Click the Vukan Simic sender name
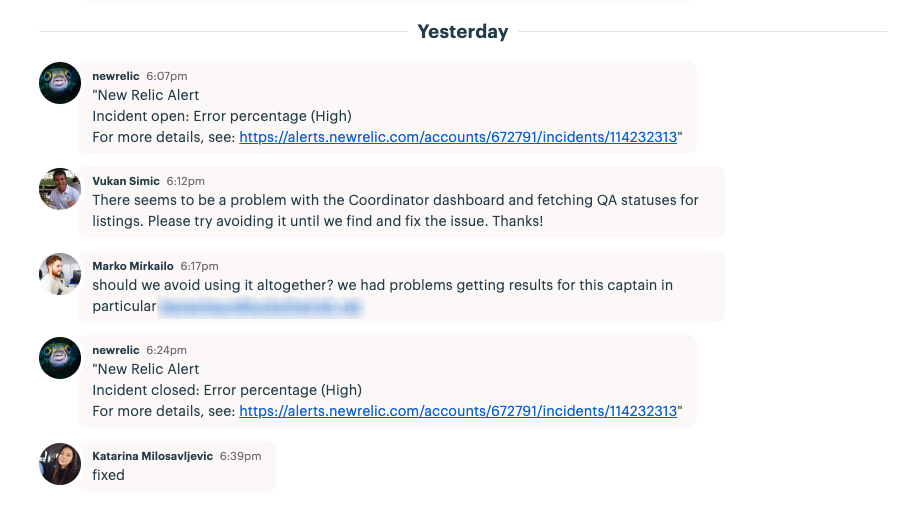The height and width of the screenshot is (508, 922). tap(126, 181)
